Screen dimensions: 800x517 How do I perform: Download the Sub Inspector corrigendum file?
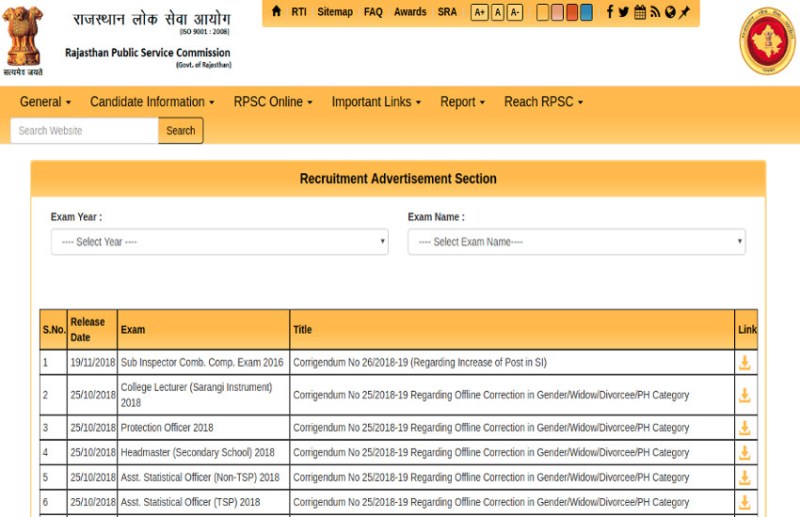pyautogui.click(x=745, y=362)
